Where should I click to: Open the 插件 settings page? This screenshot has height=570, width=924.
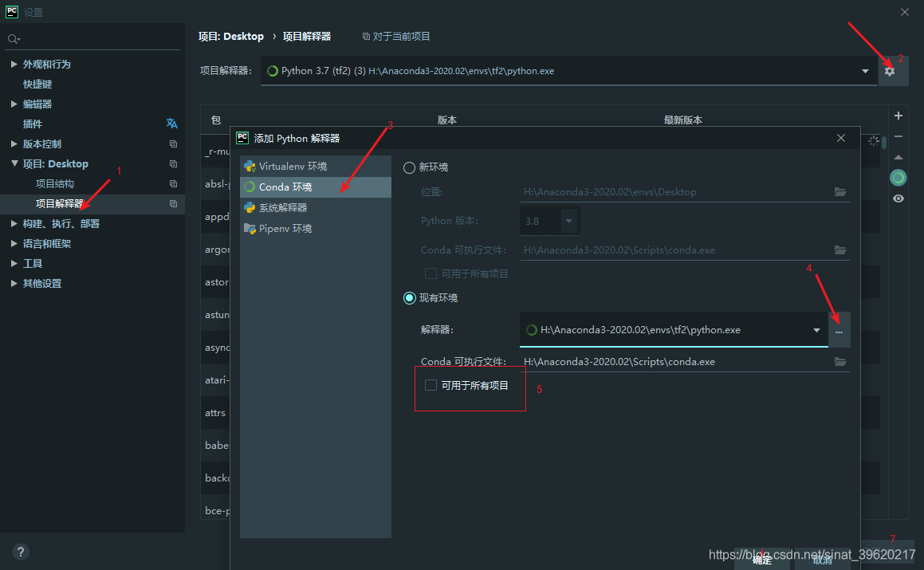coord(33,124)
